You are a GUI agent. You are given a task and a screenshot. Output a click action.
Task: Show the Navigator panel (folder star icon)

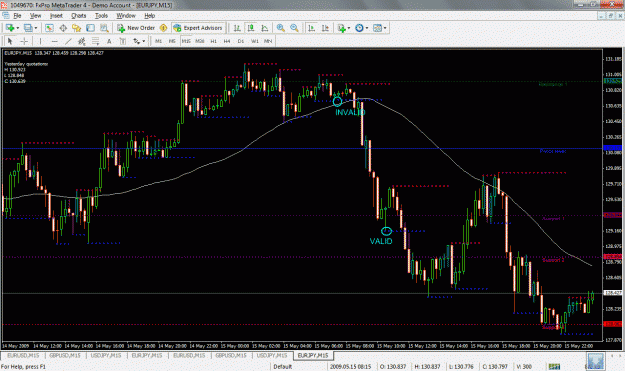(x=77, y=28)
